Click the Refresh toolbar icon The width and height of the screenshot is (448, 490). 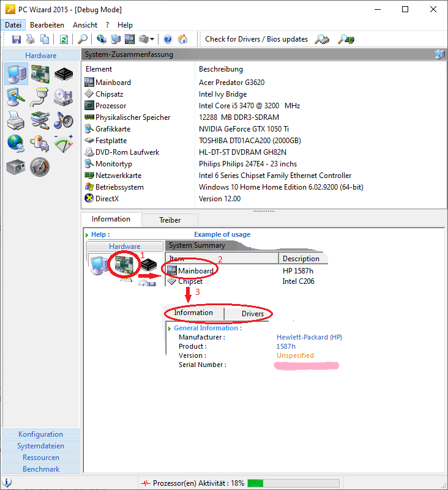click(x=64, y=39)
